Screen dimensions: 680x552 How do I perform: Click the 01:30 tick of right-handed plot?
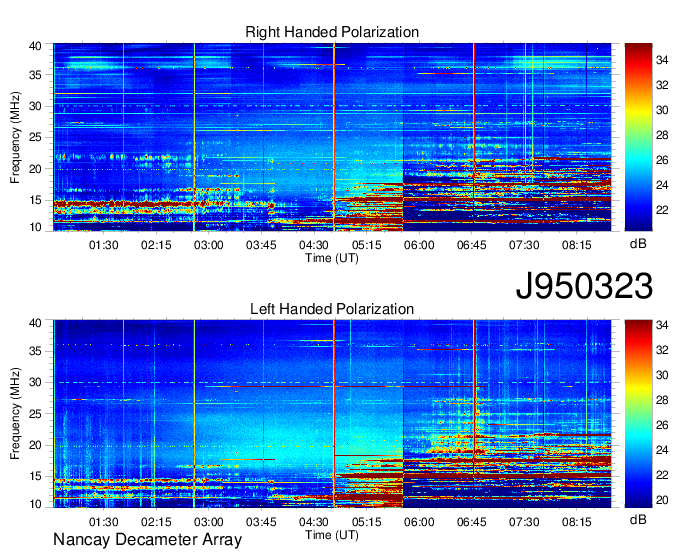pos(103,245)
